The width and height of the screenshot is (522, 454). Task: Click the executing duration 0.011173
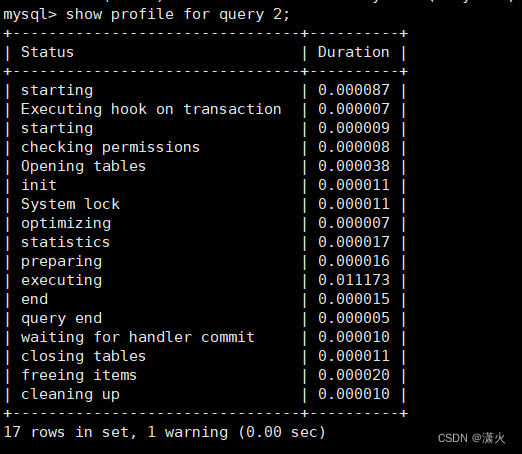[354, 280]
